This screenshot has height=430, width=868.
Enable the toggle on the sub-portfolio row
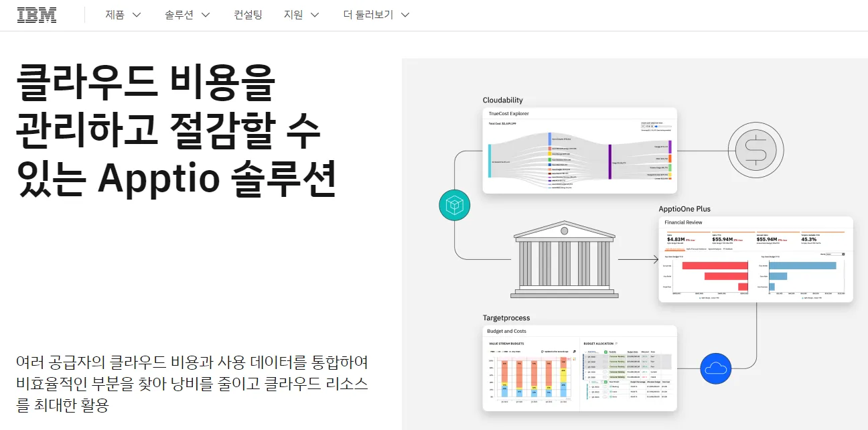pos(601,382)
